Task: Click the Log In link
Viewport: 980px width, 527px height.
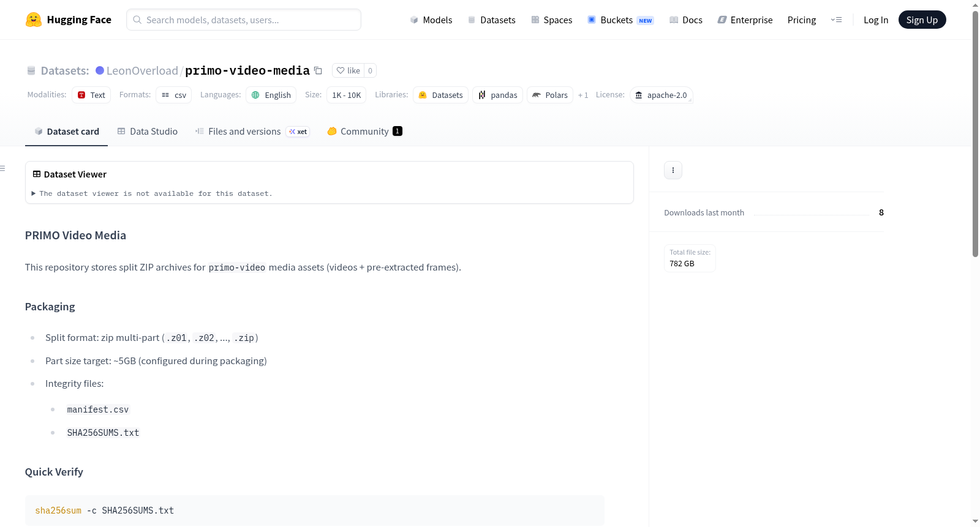Action: [876, 20]
